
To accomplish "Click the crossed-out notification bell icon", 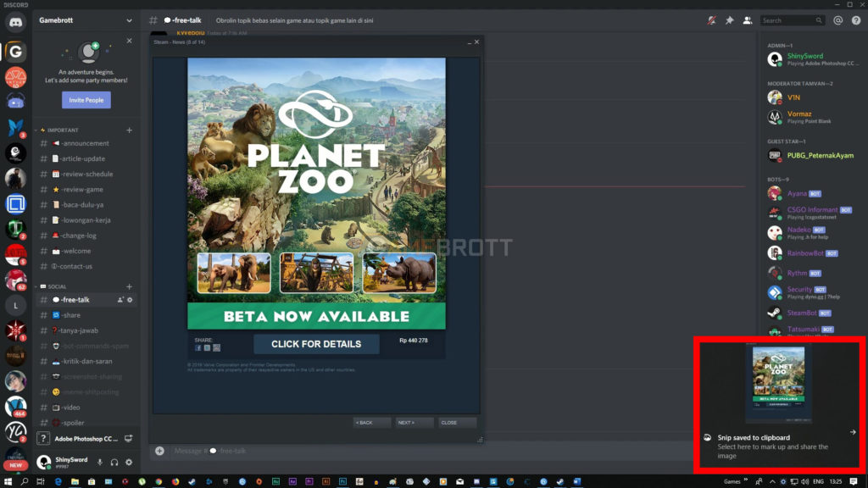I will pyautogui.click(x=712, y=19).
